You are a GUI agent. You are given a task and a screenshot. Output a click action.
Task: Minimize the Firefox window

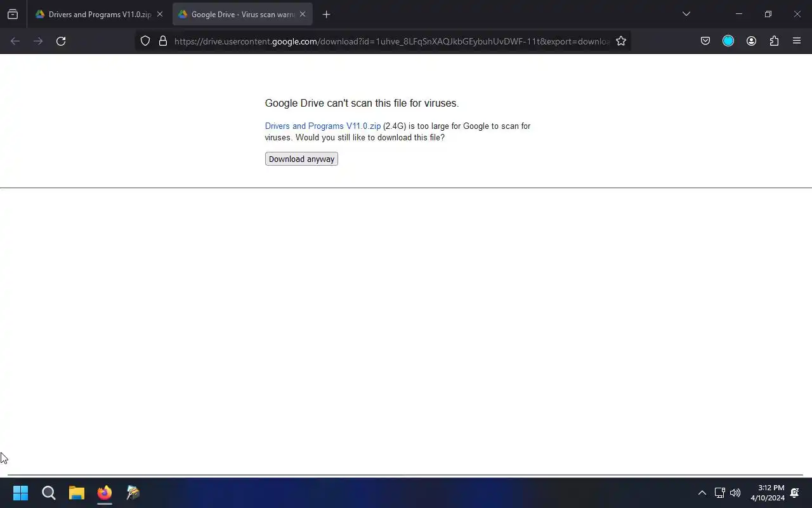click(738, 14)
